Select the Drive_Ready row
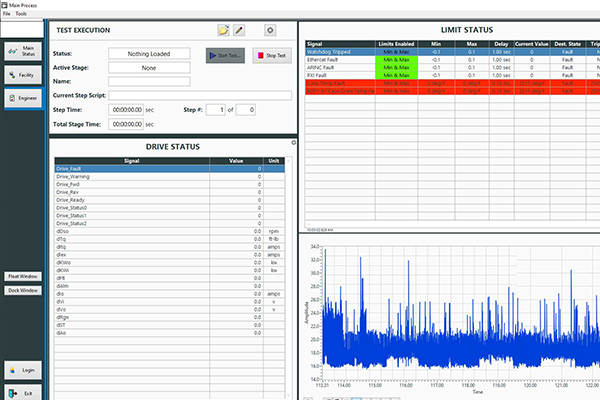This screenshot has height=400, width=600. (x=170, y=200)
